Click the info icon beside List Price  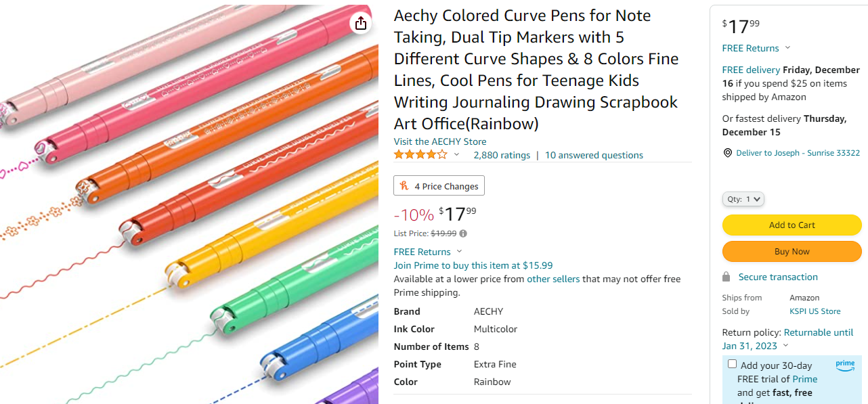click(x=463, y=233)
